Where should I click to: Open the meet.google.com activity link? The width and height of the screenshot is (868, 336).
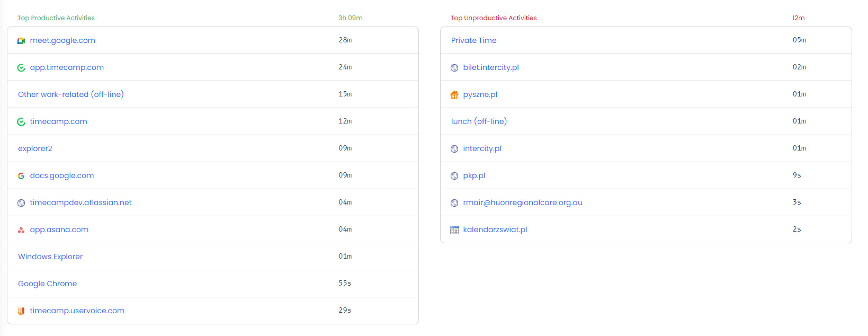62,40
